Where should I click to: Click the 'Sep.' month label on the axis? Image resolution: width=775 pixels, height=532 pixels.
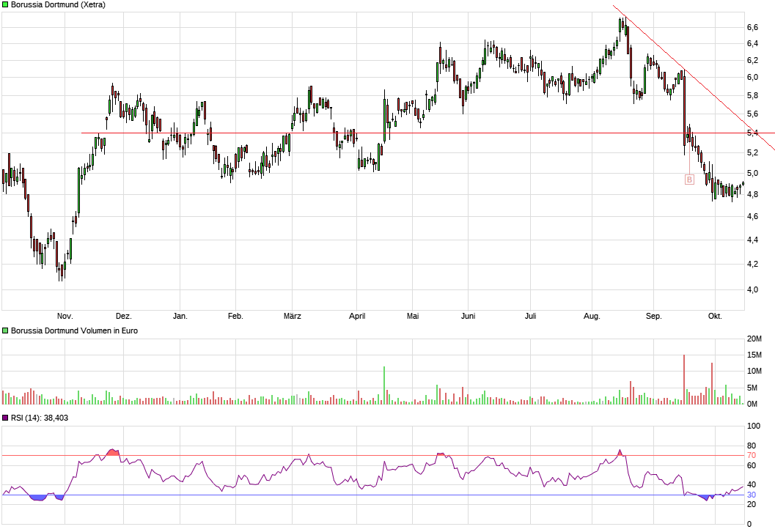(x=653, y=316)
